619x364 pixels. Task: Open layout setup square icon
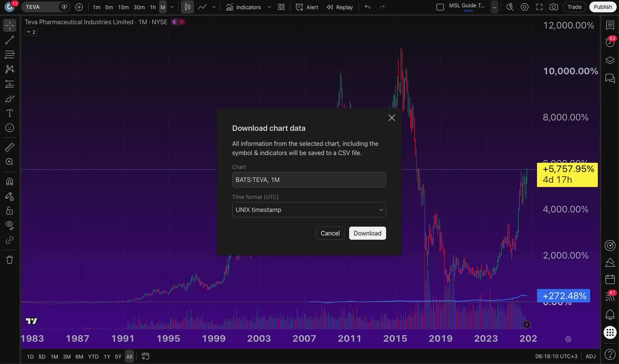(440, 7)
